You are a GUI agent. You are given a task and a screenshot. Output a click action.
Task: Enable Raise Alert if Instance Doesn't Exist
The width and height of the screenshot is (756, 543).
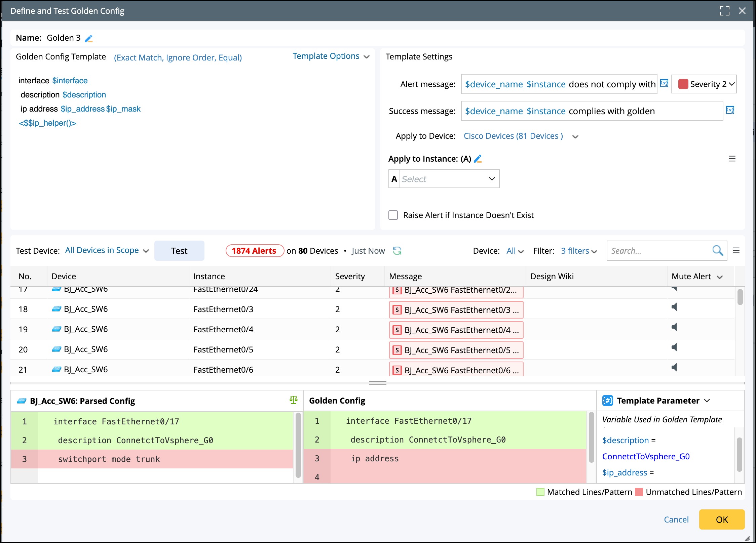[393, 215]
